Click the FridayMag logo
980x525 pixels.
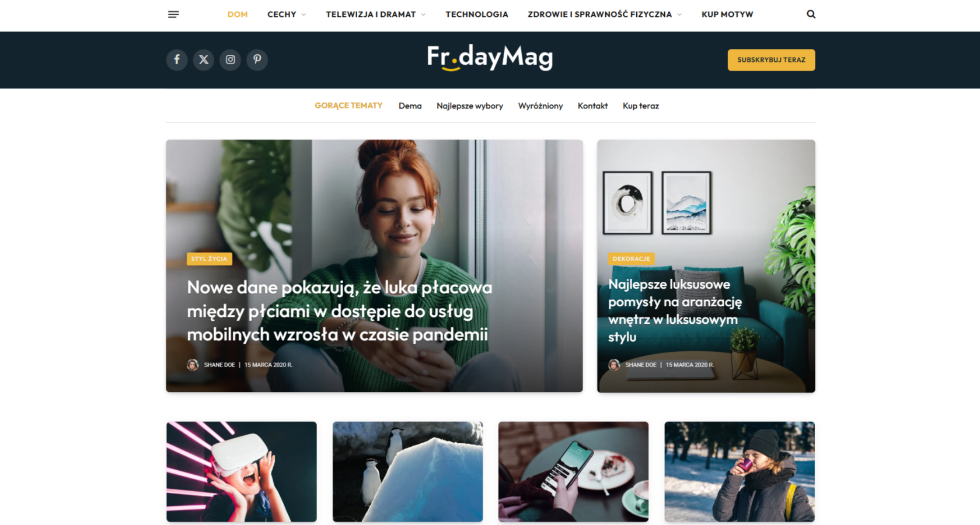490,58
